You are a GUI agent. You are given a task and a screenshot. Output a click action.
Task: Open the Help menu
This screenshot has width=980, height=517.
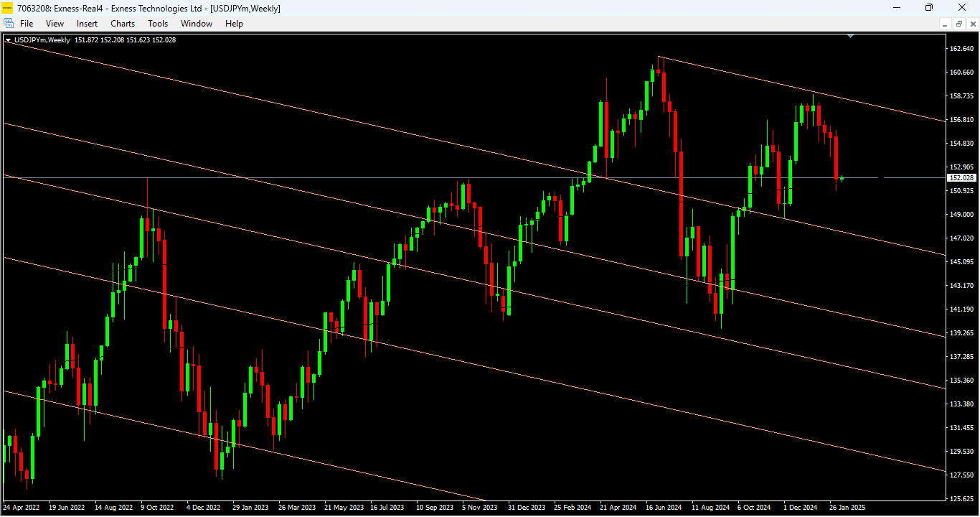pos(234,24)
